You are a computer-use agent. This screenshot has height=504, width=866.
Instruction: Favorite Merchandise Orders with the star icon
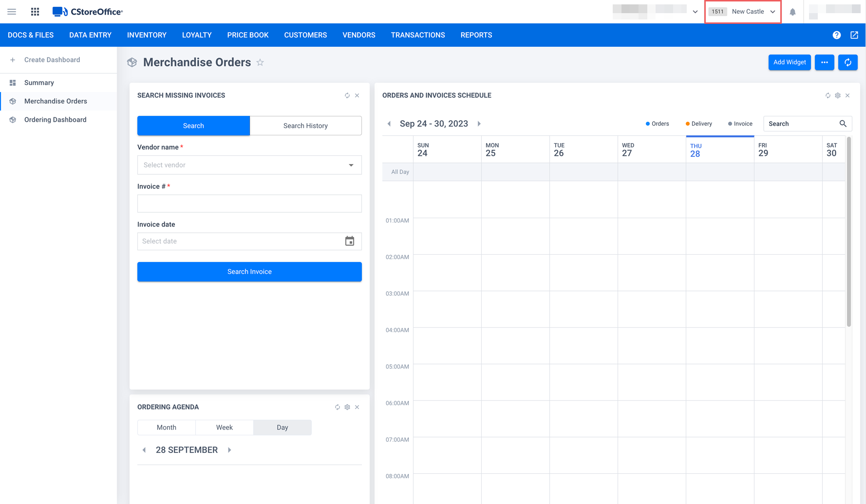[x=260, y=62]
